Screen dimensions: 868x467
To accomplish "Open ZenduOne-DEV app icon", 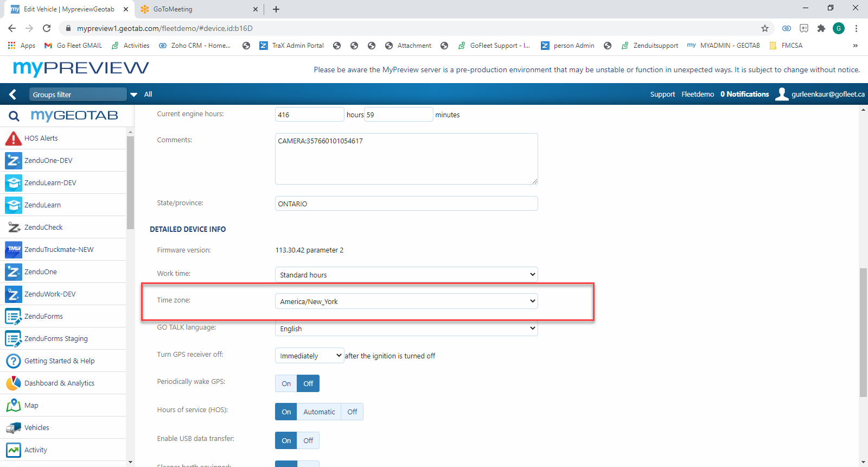I will (13, 161).
